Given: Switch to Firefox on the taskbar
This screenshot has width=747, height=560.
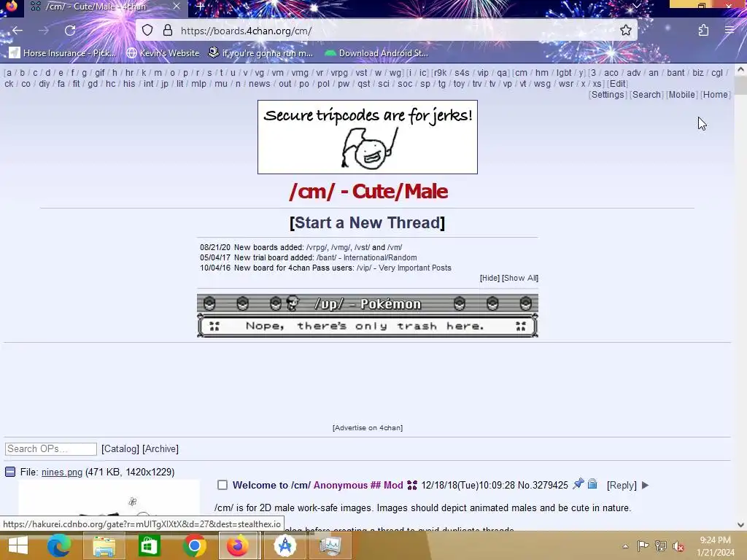Looking at the screenshot, I should pyautogui.click(x=238, y=545).
